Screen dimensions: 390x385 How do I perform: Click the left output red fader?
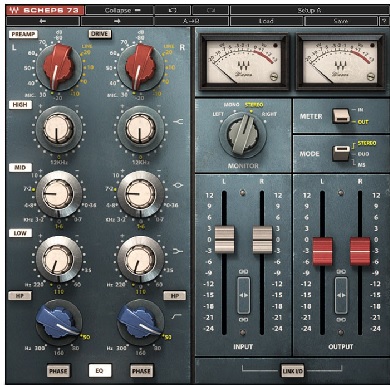pos(322,251)
